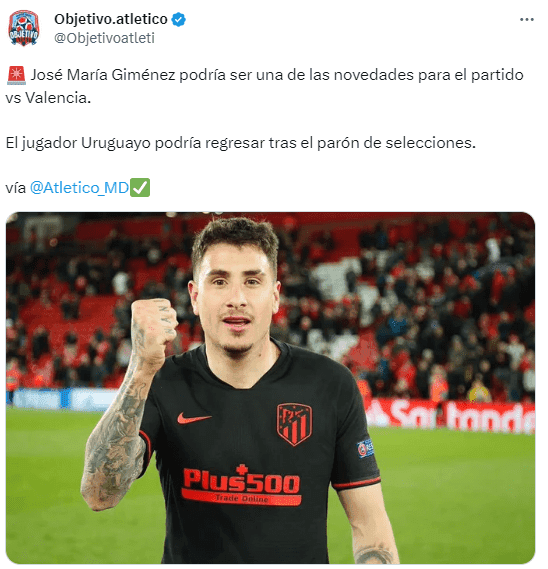Open the Objetivo.atletico profile avatar
The height and width of the screenshot is (569, 548).
[24, 28]
